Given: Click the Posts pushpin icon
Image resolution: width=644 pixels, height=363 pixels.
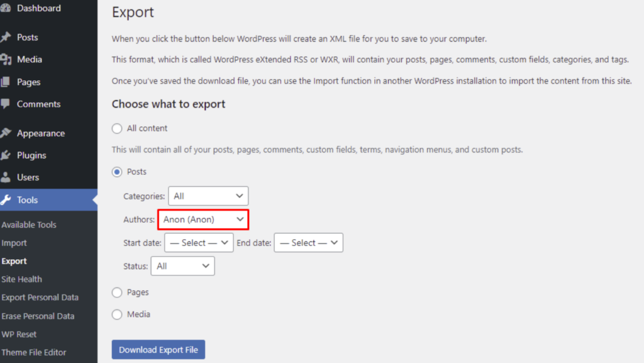Looking at the screenshot, I should click(x=6, y=37).
